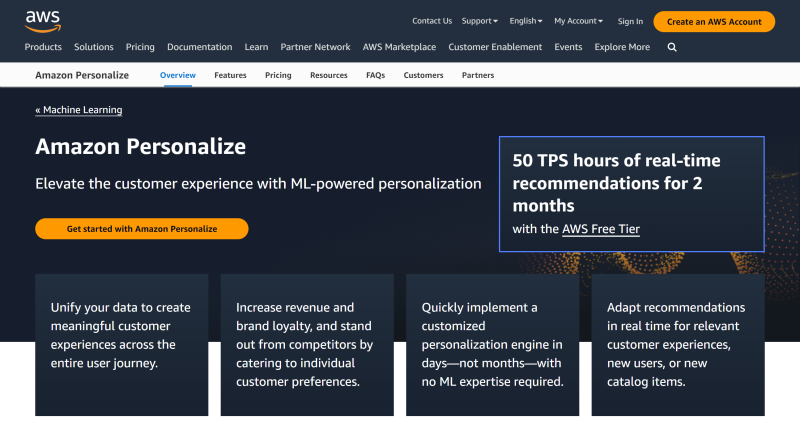The height and width of the screenshot is (434, 800).
Task: Open the AWS Free Tier link
Action: (x=601, y=229)
